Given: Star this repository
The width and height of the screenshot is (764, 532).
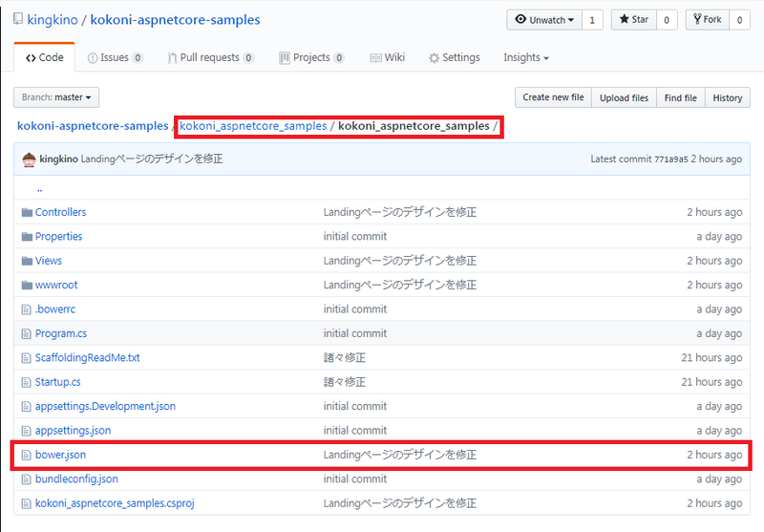Looking at the screenshot, I should tap(634, 20).
